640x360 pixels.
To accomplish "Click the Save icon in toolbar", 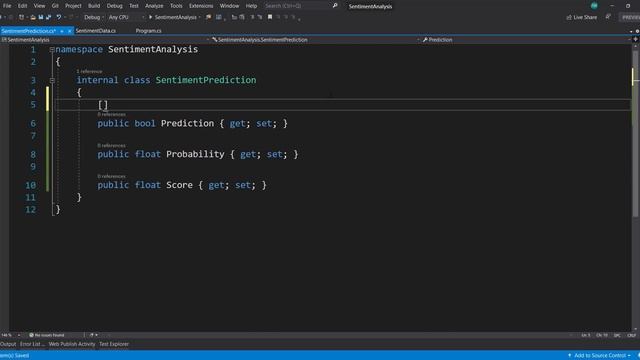I will click(x=41, y=17).
